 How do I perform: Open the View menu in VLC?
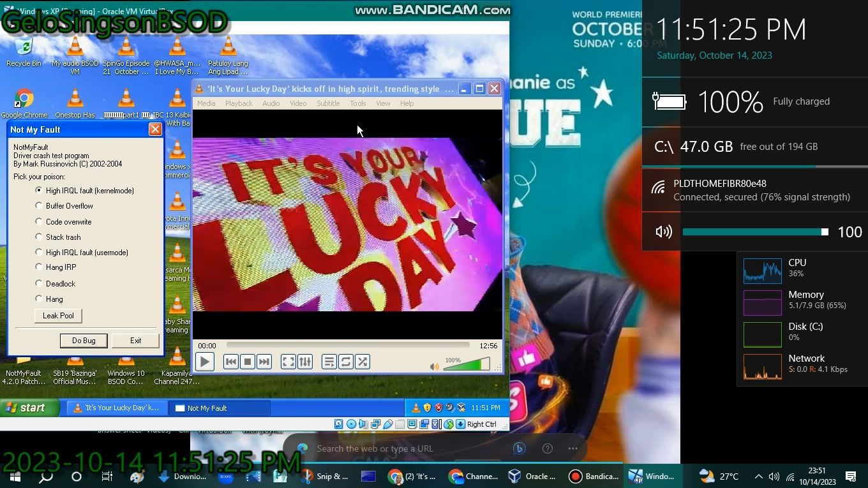pos(383,103)
